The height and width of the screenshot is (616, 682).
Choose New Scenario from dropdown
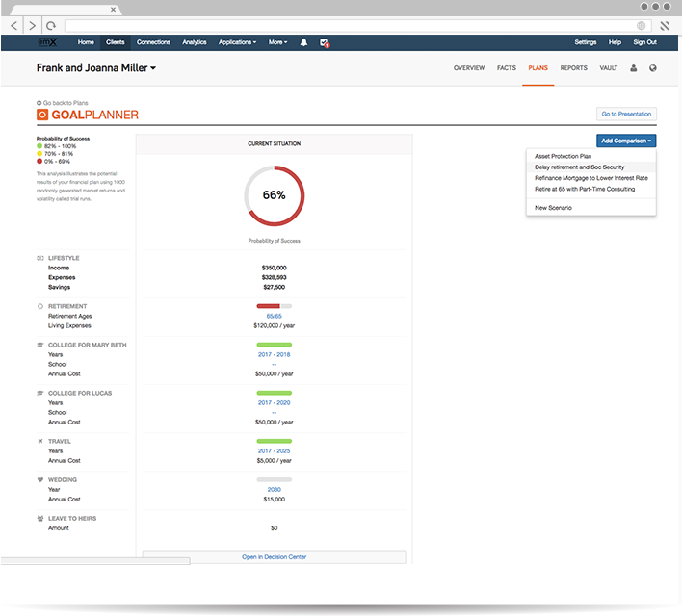pos(591,208)
